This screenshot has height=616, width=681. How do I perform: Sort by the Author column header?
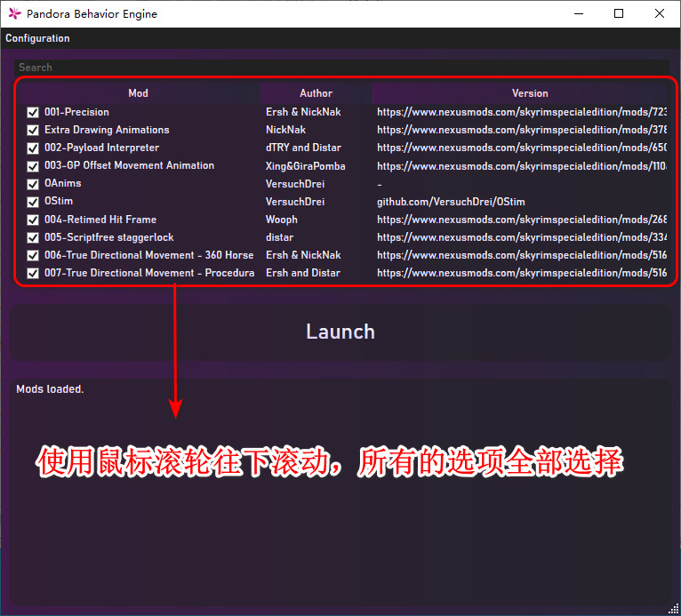point(316,93)
